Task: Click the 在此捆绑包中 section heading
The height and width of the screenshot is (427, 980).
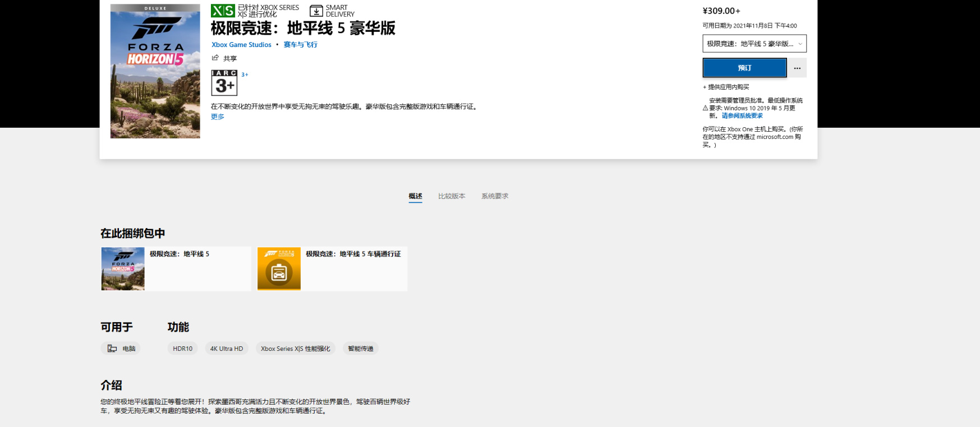Action: pos(133,233)
